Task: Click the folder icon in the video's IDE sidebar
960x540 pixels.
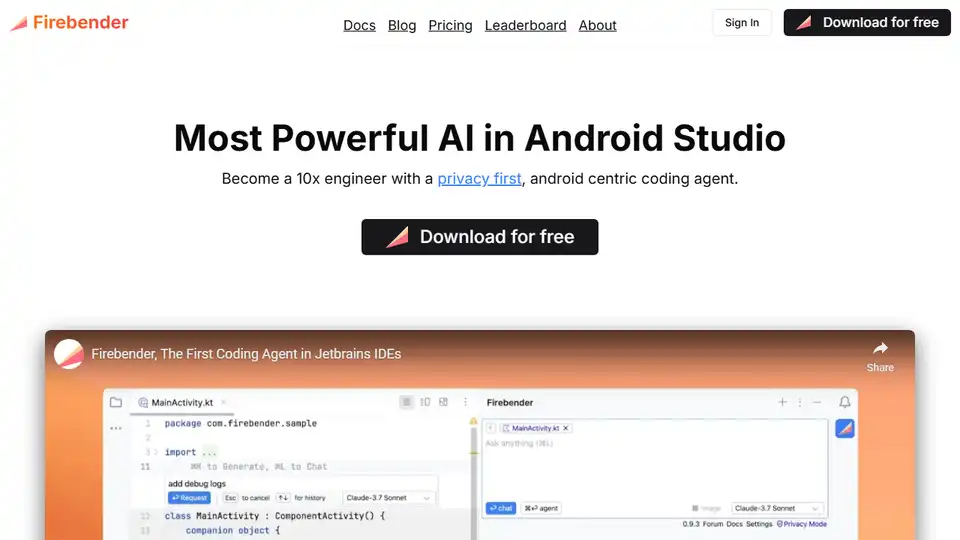Action: coord(116,402)
